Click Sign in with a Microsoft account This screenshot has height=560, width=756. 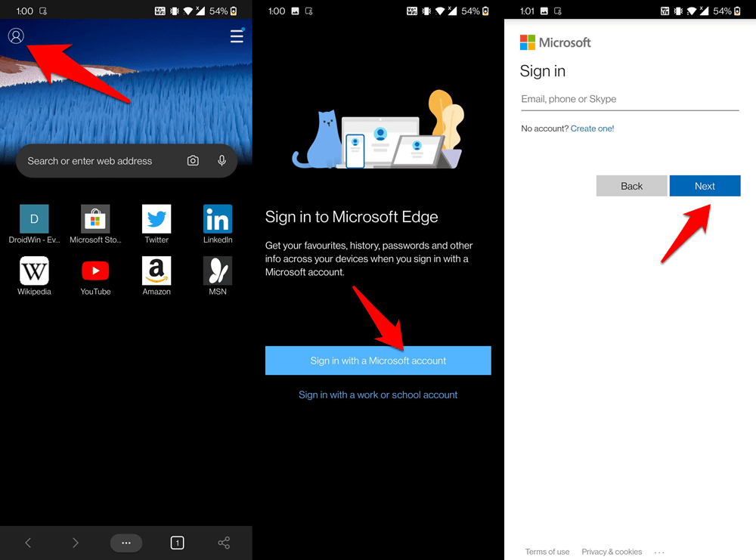tap(378, 360)
